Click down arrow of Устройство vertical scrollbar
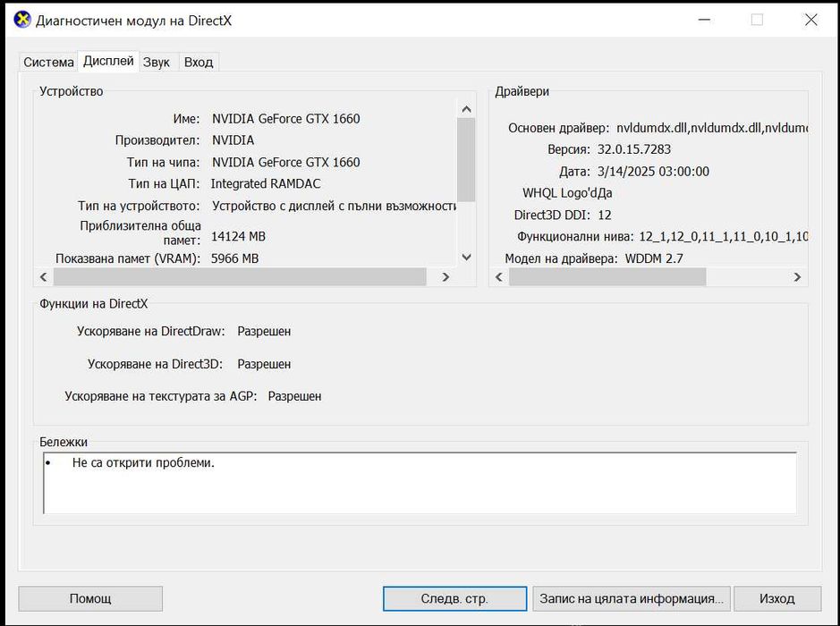 pos(467,257)
